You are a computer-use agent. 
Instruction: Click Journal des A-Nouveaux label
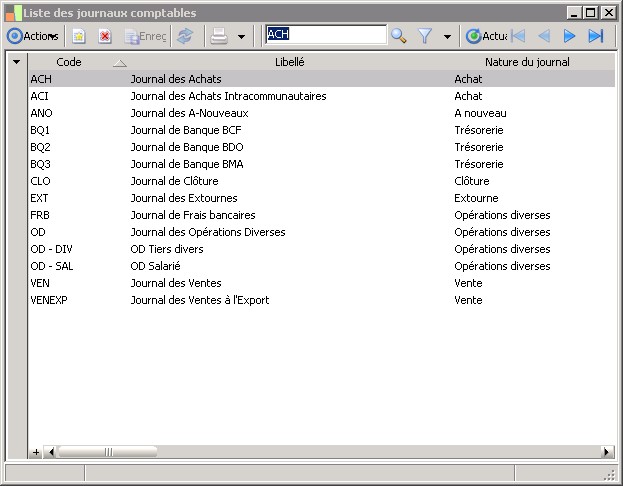pos(190,113)
